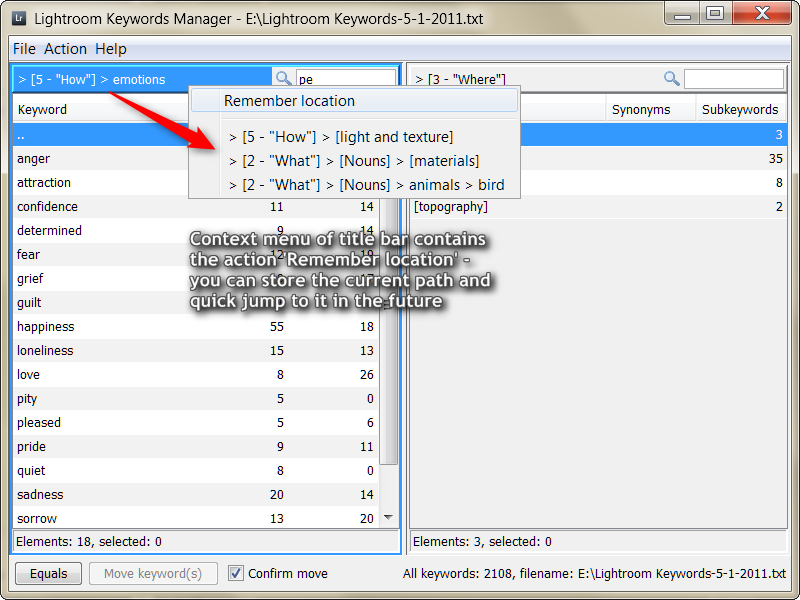Click the Equals button
Viewport: 800px width, 600px height.
pos(48,573)
